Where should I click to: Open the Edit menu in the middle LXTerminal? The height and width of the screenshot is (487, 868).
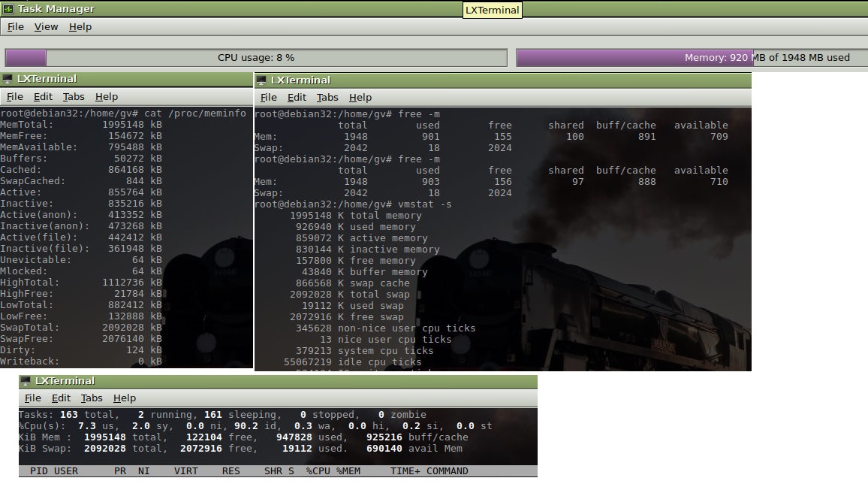pyautogui.click(x=297, y=97)
